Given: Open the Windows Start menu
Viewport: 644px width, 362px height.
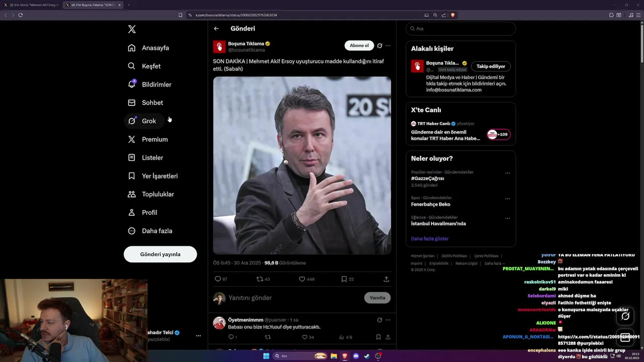Looking at the screenshot, I should point(266,356).
